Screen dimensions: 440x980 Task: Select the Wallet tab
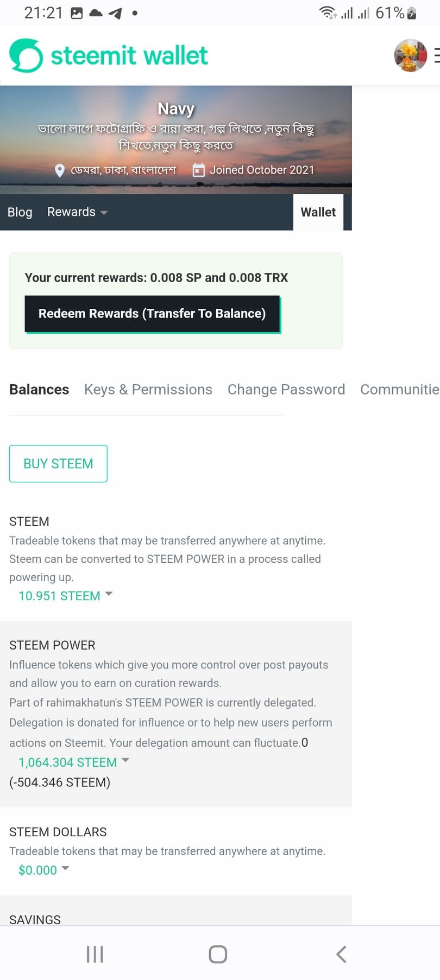318,212
